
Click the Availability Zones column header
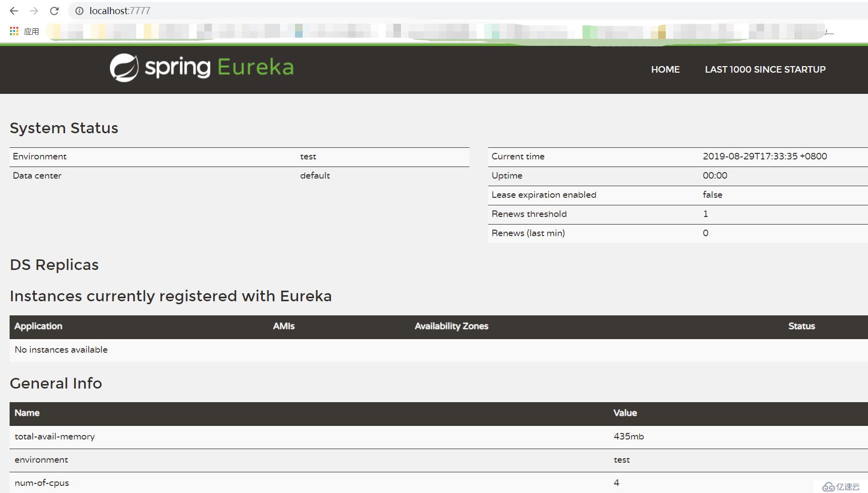(451, 326)
